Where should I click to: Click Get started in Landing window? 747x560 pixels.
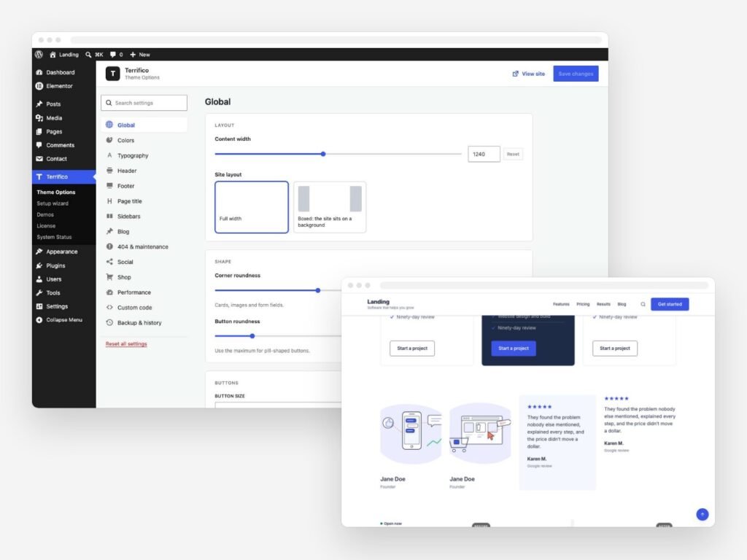pyautogui.click(x=670, y=304)
